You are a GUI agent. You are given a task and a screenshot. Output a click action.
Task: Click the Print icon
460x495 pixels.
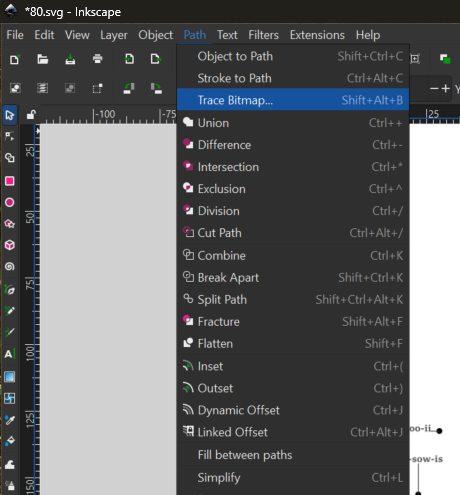97,59
